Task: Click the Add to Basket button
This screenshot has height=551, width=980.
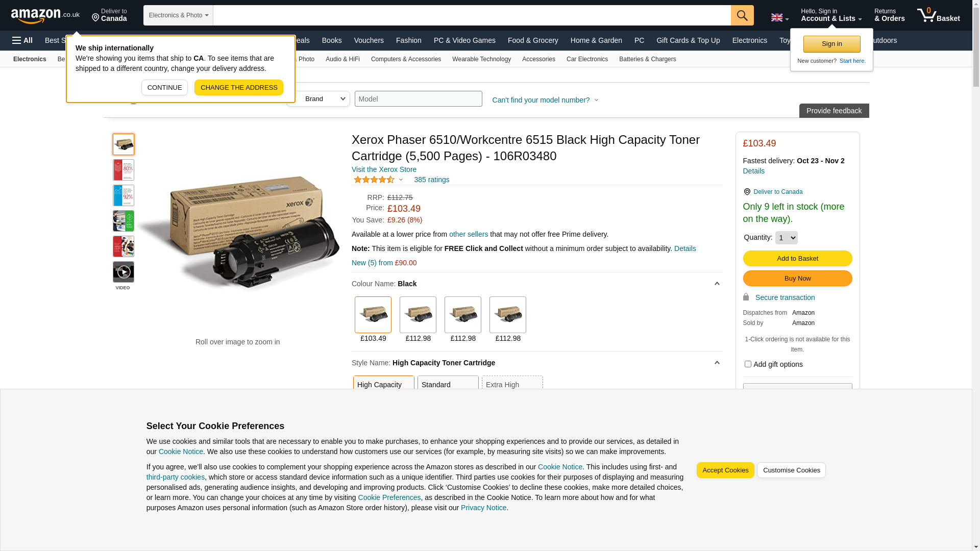Action: pyautogui.click(x=797, y=259)
